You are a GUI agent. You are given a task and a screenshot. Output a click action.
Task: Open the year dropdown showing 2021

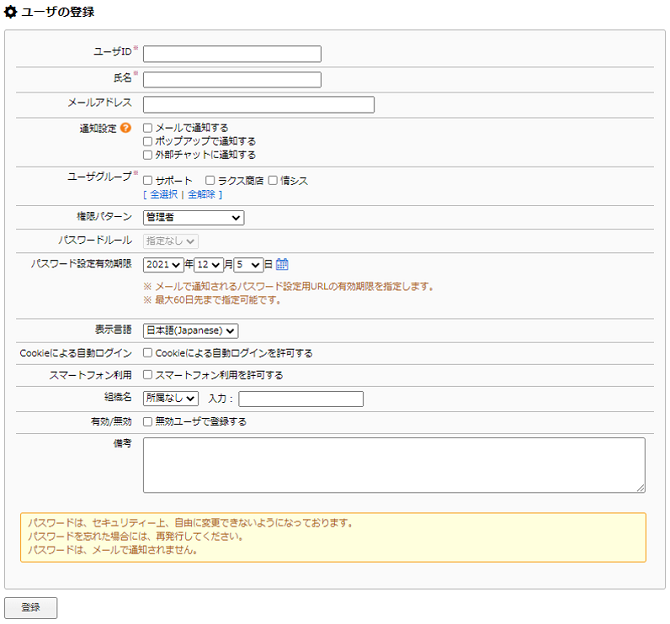click(163, 265)
